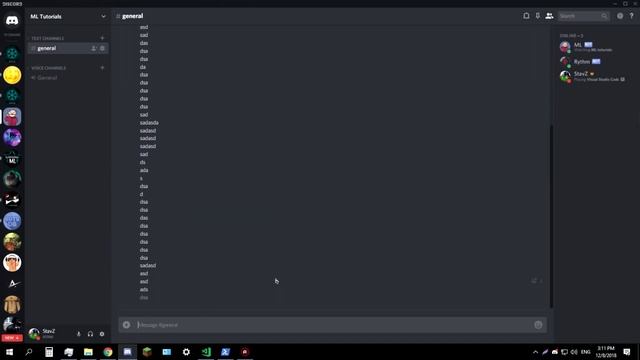
Task: Toggle microphone mute
Action: pos(79,334)
